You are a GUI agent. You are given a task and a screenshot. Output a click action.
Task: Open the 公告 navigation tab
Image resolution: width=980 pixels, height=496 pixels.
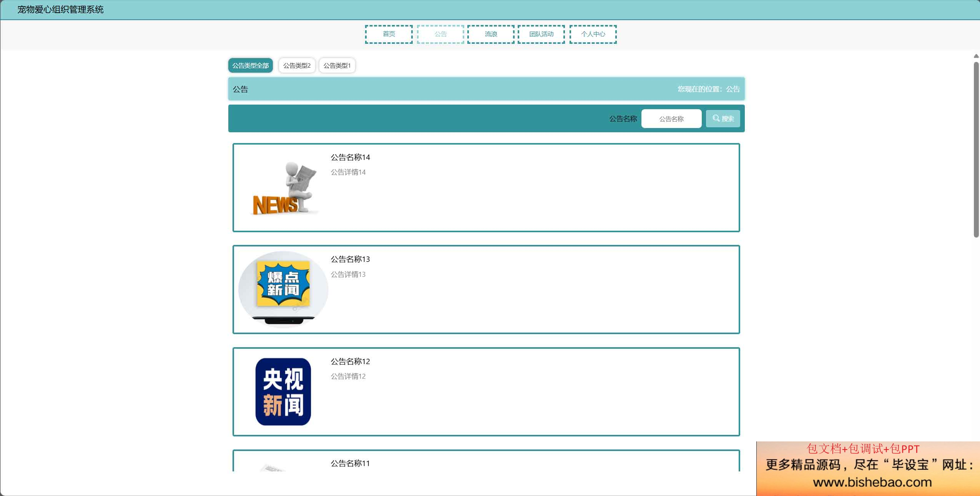[x=440, y=34]
